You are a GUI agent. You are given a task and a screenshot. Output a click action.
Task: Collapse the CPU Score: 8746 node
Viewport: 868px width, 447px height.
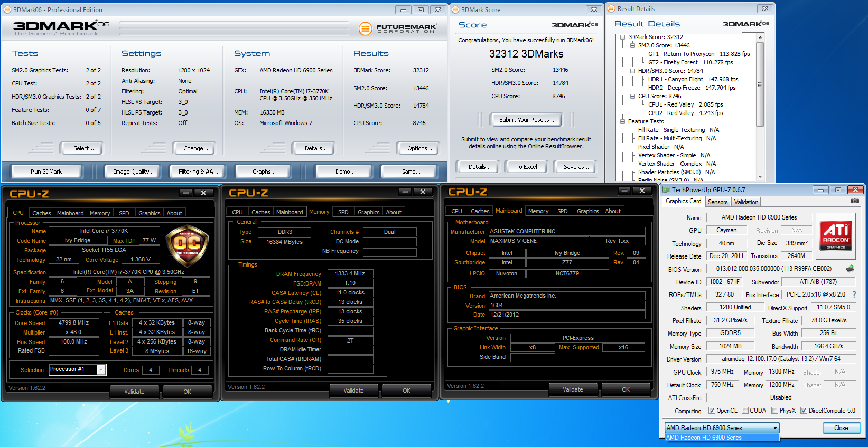click(633, 96)
